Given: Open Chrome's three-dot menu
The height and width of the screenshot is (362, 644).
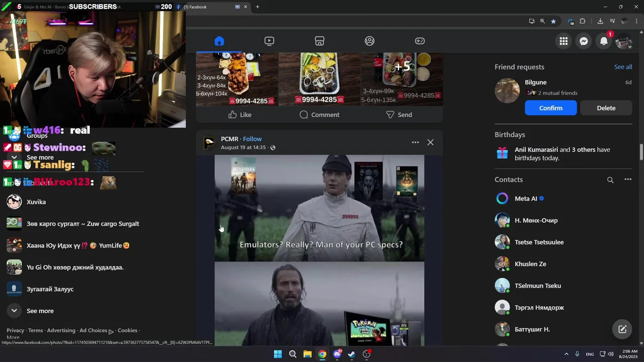Looking at the screenshot, I should [x=636, y=21].
